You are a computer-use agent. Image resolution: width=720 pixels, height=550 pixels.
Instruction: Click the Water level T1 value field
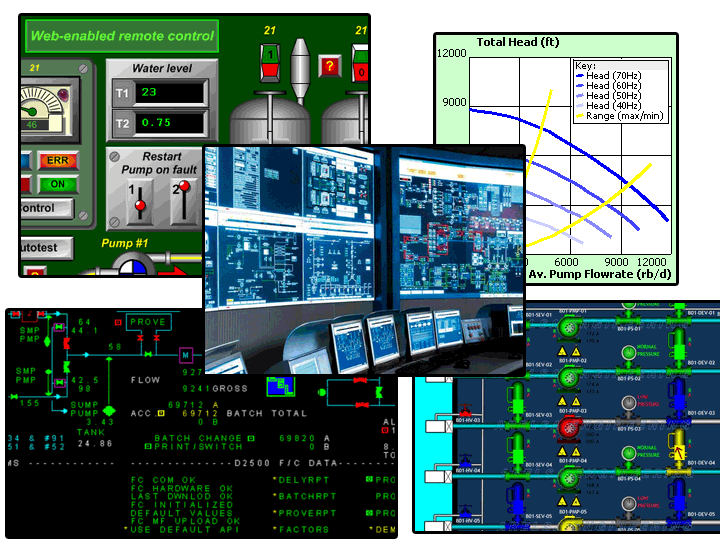(x=172, y=93)
